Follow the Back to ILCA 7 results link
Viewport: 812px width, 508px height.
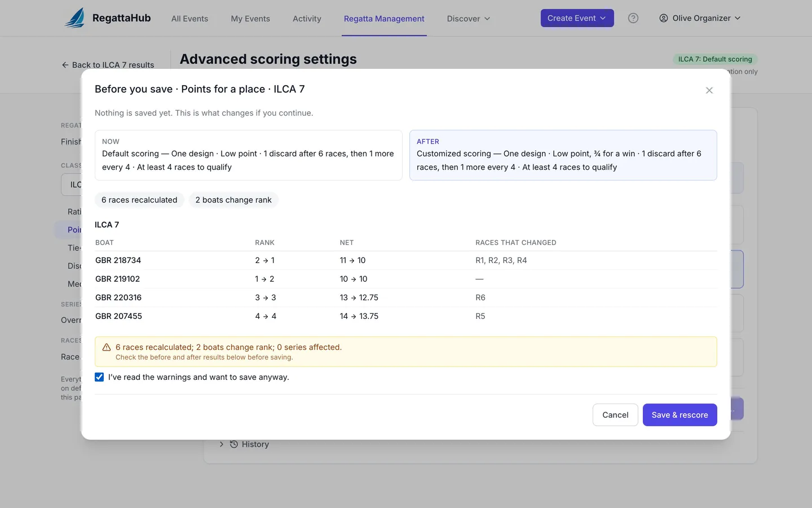pos(108,65)
